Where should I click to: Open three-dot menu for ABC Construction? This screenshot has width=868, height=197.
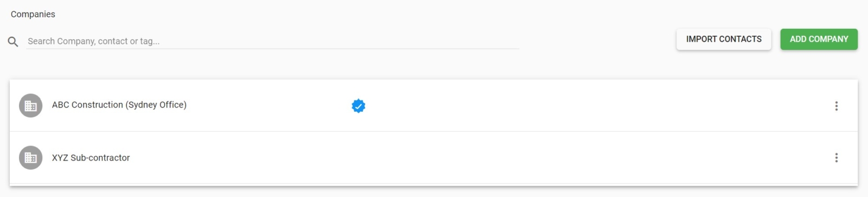(x=836, y=106)
